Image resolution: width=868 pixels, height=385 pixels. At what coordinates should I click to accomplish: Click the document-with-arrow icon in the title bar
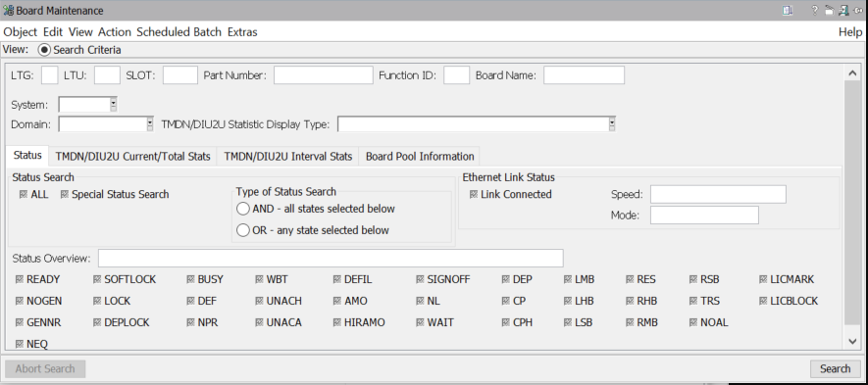point(788,11)
